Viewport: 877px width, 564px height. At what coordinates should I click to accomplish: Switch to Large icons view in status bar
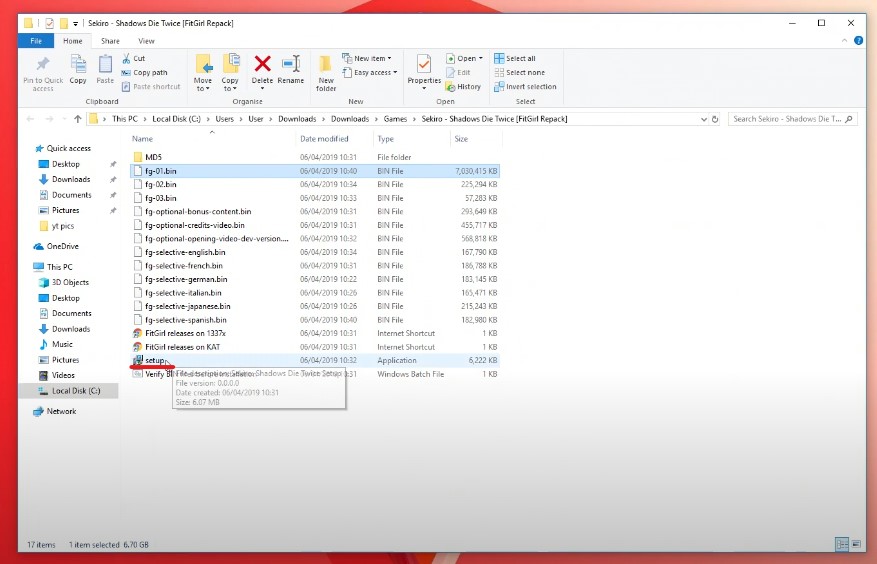click(856, 544)
